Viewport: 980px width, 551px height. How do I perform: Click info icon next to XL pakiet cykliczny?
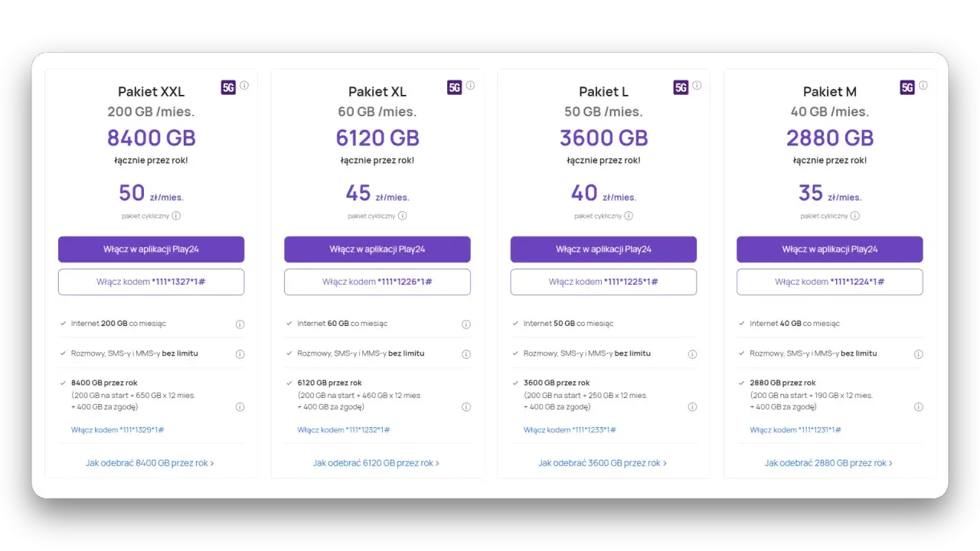click(x=402, y=216)
